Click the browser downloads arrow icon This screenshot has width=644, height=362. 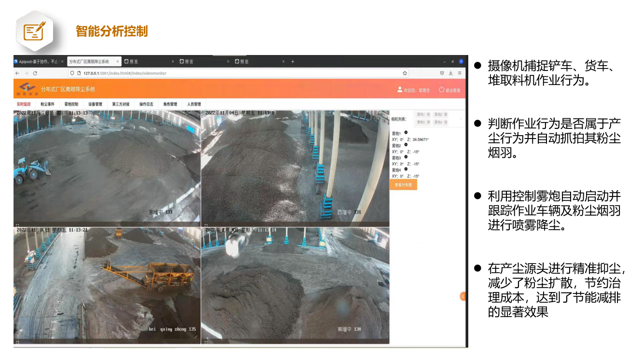[450, 73]
